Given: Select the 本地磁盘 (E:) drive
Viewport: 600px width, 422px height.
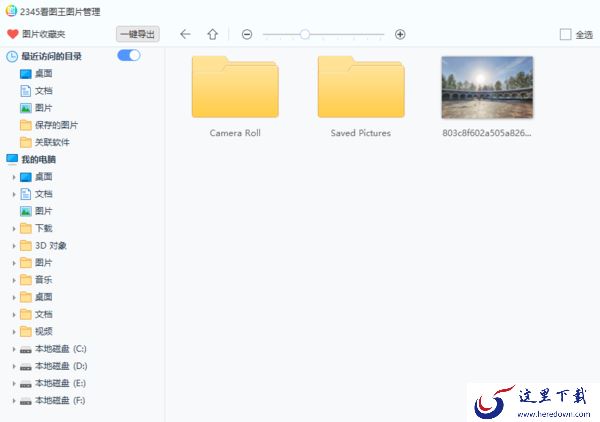Looking at the screenshot, I should coord(53,383).
